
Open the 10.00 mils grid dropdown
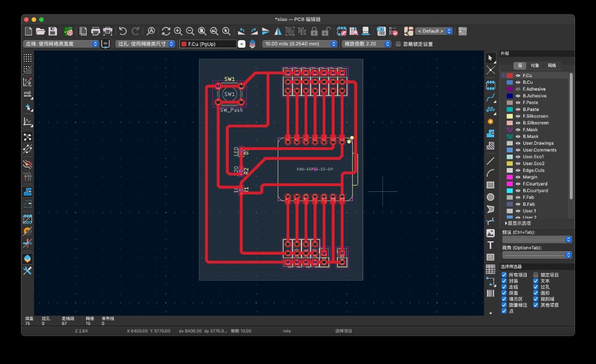(300, 44)
